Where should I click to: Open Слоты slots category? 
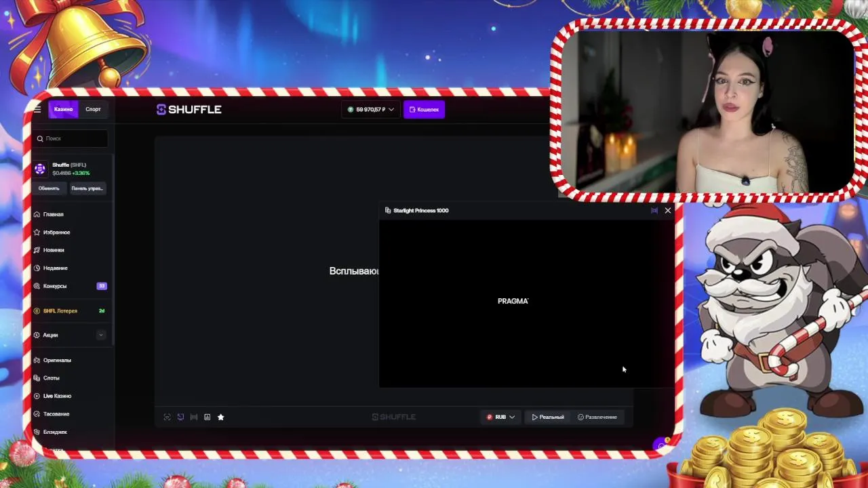(x=52, y=378)
